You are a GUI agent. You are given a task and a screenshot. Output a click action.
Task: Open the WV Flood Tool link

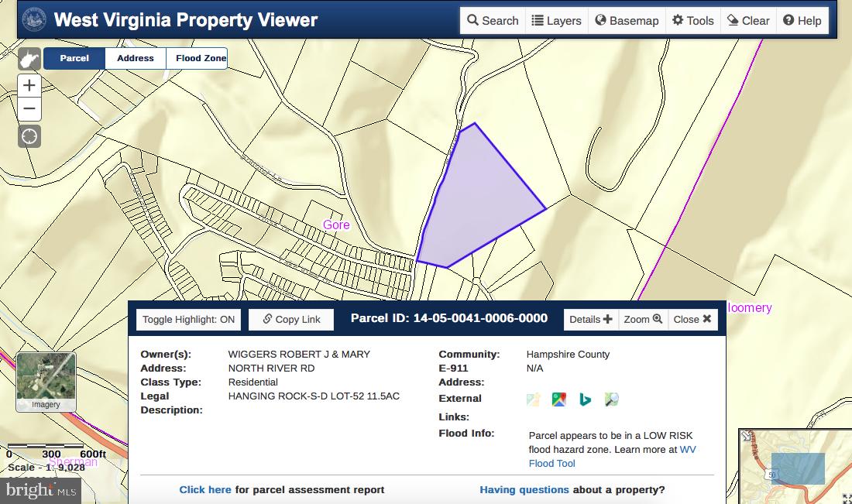(551, 463)
